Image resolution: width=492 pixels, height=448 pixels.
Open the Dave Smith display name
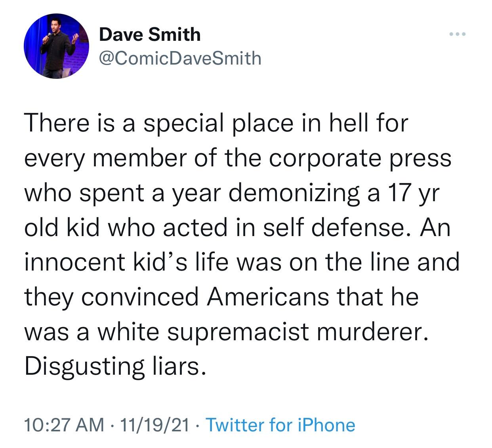(x=150, y=34)
